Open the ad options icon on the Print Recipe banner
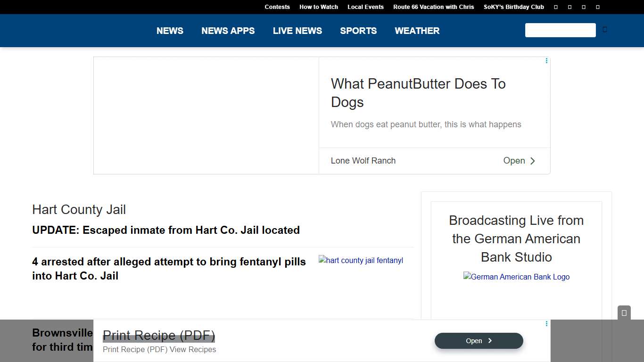Viewport: 644px width, 362px height. click(546, 324)
